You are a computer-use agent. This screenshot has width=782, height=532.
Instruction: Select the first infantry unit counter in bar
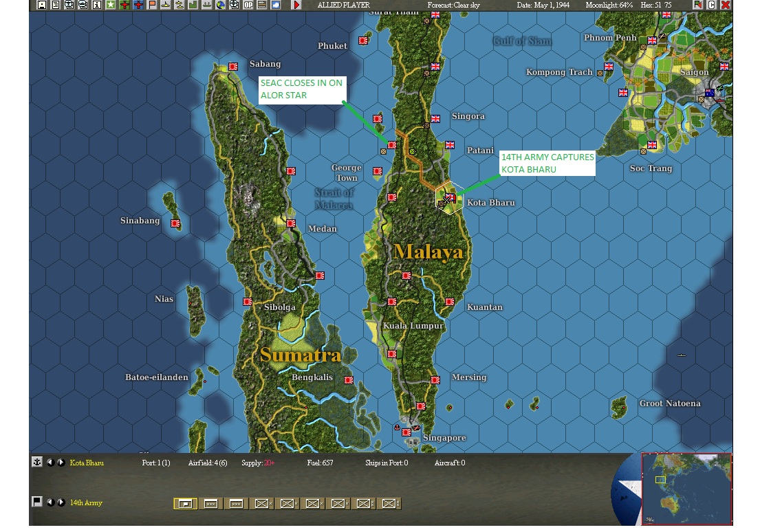[x=262, y=504]
